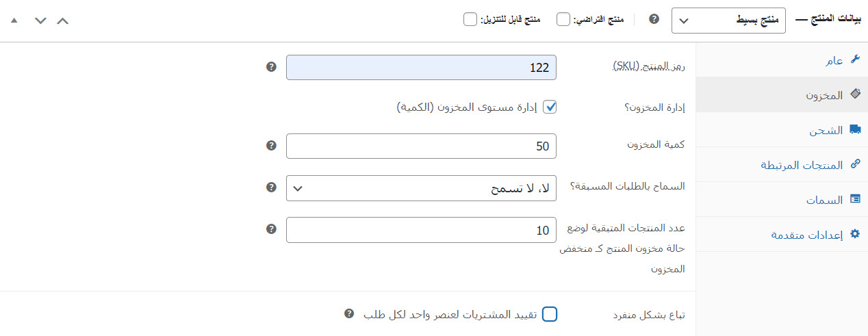Image resolution: width=868 pixels, height=336 pixels.
Task: Collapse the product data panel triangle
Action: pyautogui.click(x=14, y=21)
